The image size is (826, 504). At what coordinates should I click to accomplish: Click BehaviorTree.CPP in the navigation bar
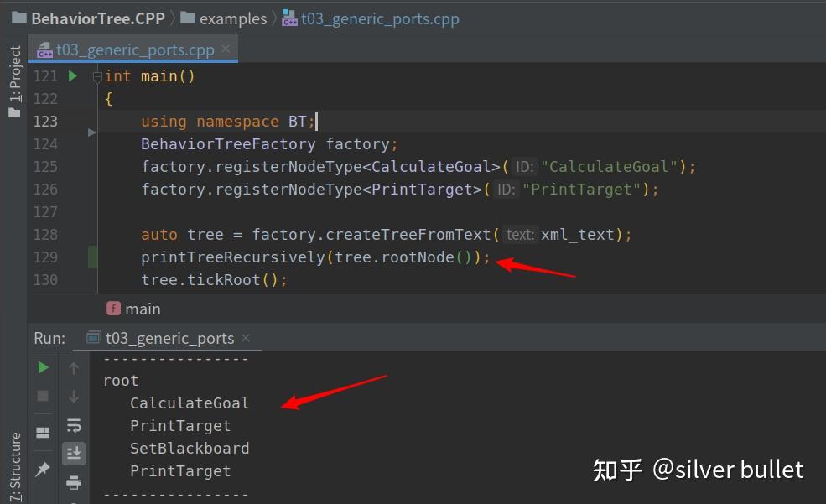coord(97,18)
